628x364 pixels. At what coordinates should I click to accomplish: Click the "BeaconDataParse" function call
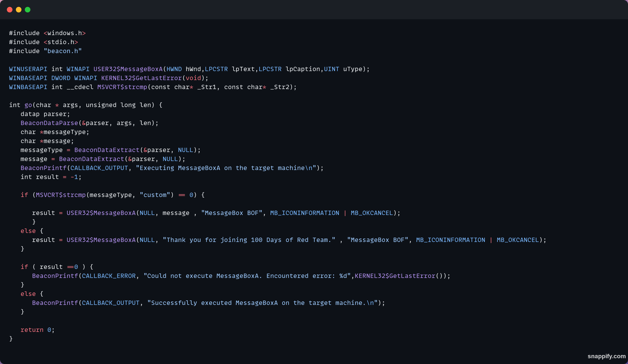(49, 123)
